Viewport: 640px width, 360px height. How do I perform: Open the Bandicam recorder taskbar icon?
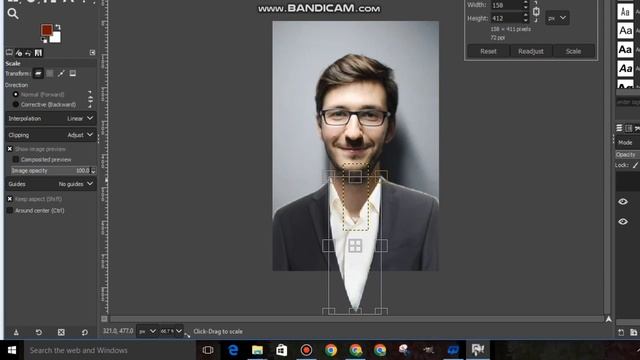point(306,350)
